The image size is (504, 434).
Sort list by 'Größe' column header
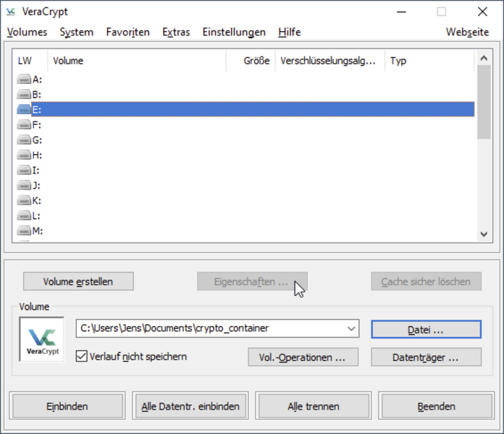[250, 61]
